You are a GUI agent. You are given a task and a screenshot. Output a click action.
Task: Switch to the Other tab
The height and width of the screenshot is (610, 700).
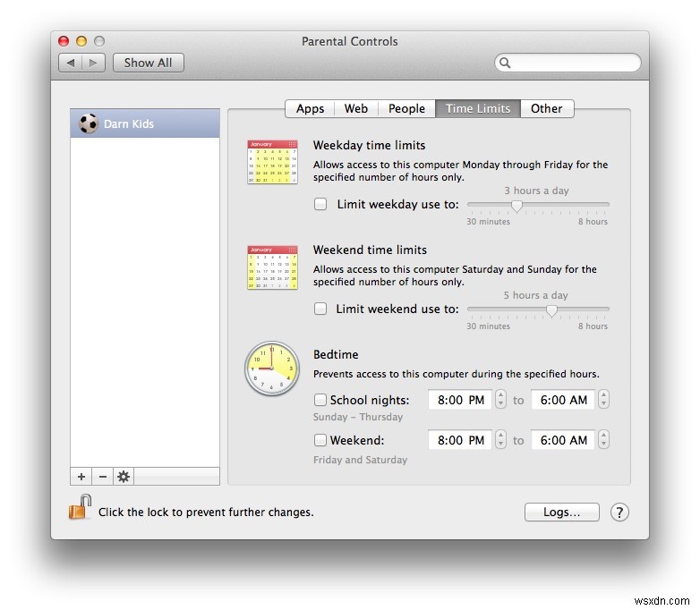(x=546, y=108)
